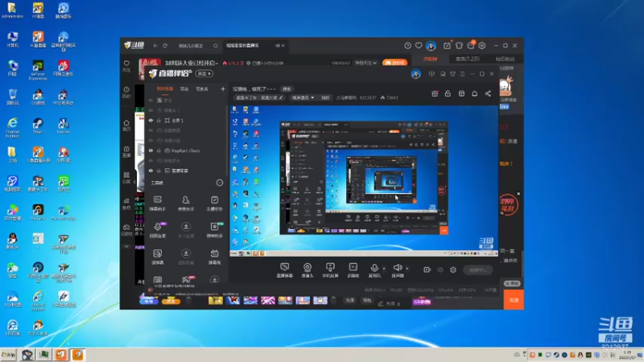Click the orange send button in Douyu chat
Viewport: 644px width, 362px height.
514,300
